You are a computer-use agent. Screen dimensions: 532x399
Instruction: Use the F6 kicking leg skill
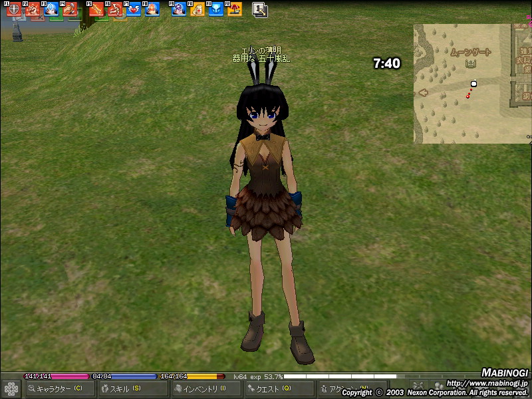pyautogui.click(x=115, y=9)
